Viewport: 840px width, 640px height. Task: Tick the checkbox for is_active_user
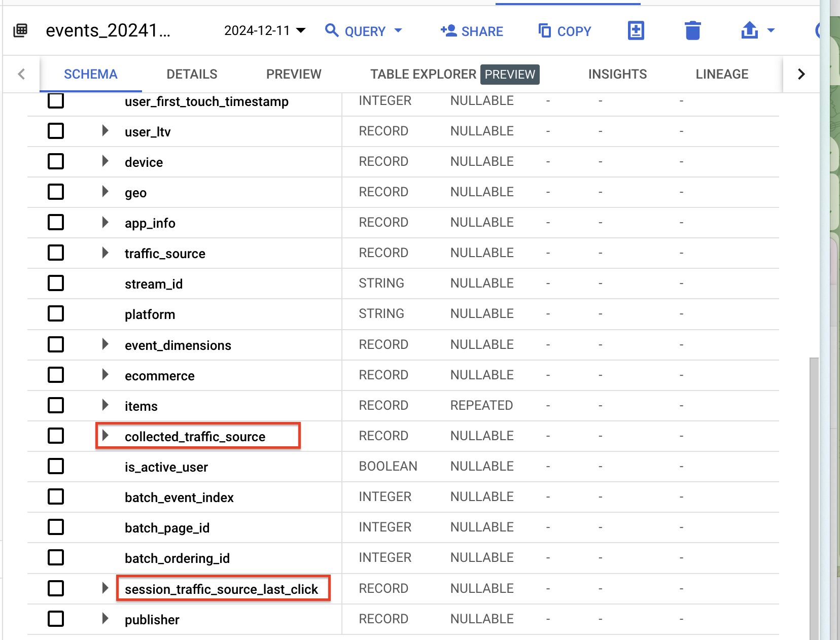56,466
